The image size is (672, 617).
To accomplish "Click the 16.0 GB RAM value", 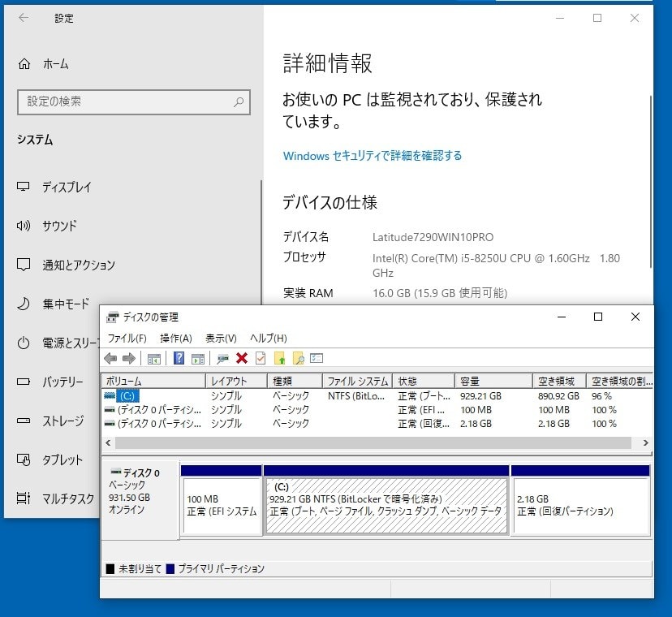I will (440, 293).
